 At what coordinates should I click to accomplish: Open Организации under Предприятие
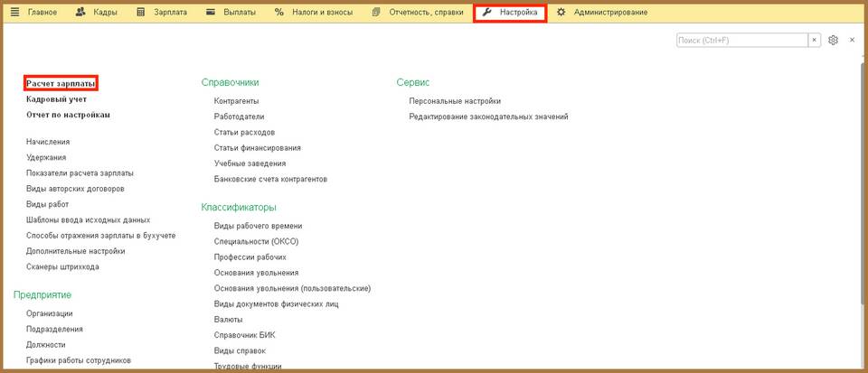[50, 313]
